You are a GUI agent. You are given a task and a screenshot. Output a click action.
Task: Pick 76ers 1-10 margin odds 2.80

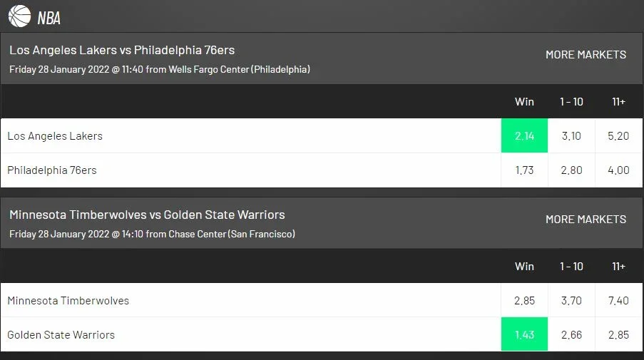point(571,170)
